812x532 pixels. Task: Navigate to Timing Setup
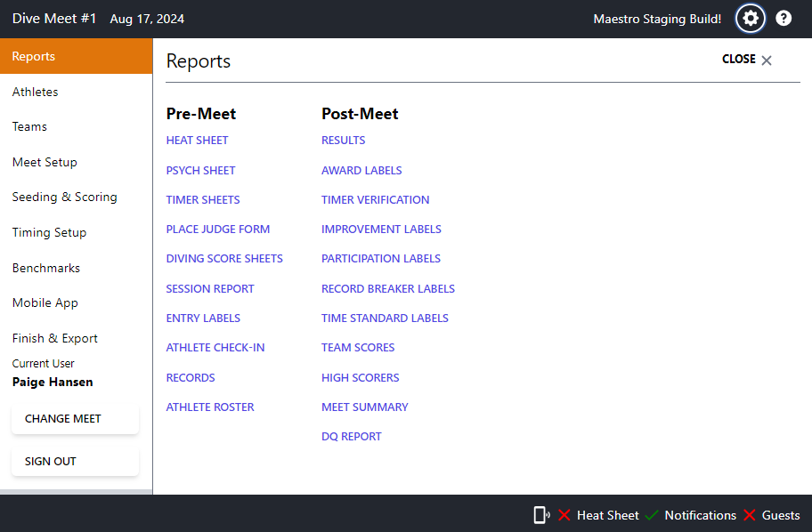pos(49,232)
